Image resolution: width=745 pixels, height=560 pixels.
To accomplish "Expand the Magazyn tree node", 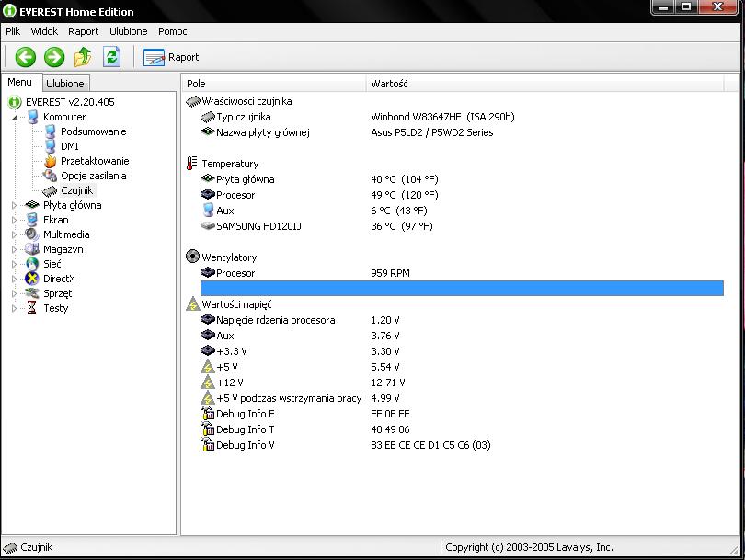I will click(x=14, y=249).
